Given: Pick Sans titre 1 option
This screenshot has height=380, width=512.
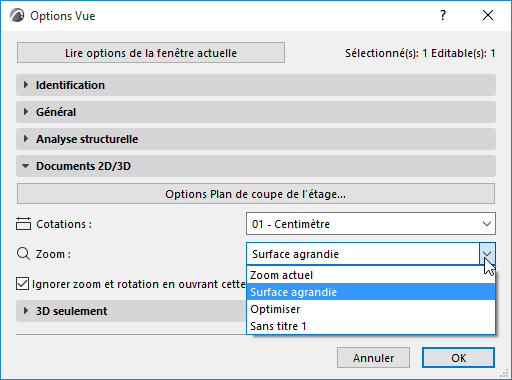Looking at the screenshot, I should 371,326.
